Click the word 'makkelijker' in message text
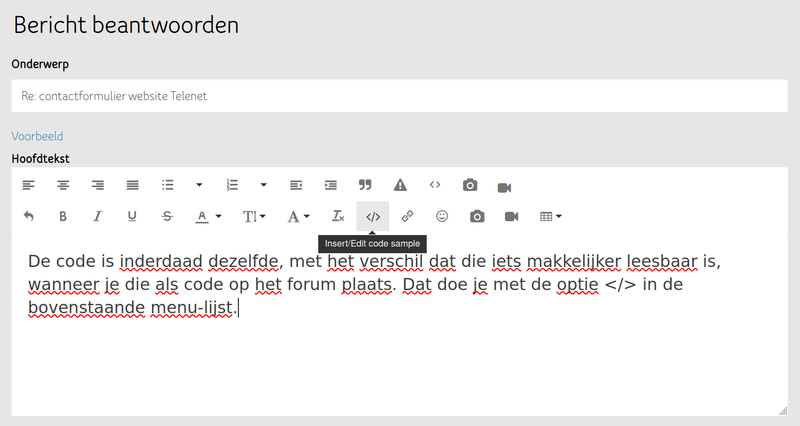The height and width of the screenshot is (426, 800). point(573,261)
